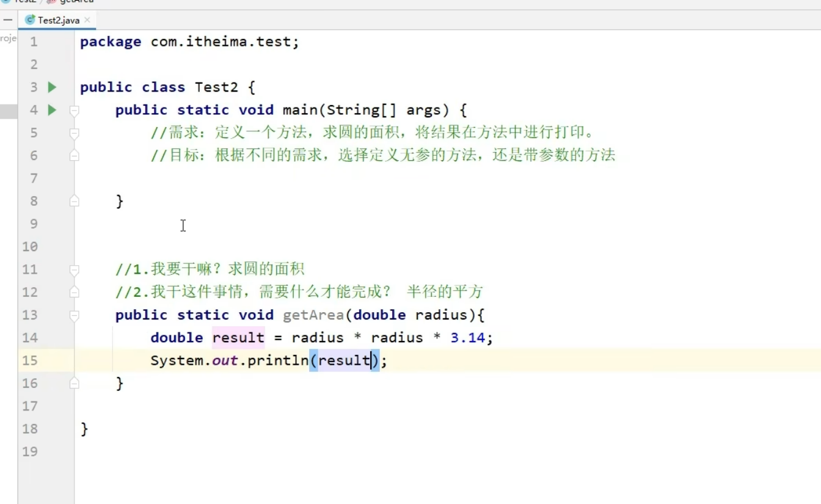Open getArea from the breadcrumb navigation bar

[76, 2]
